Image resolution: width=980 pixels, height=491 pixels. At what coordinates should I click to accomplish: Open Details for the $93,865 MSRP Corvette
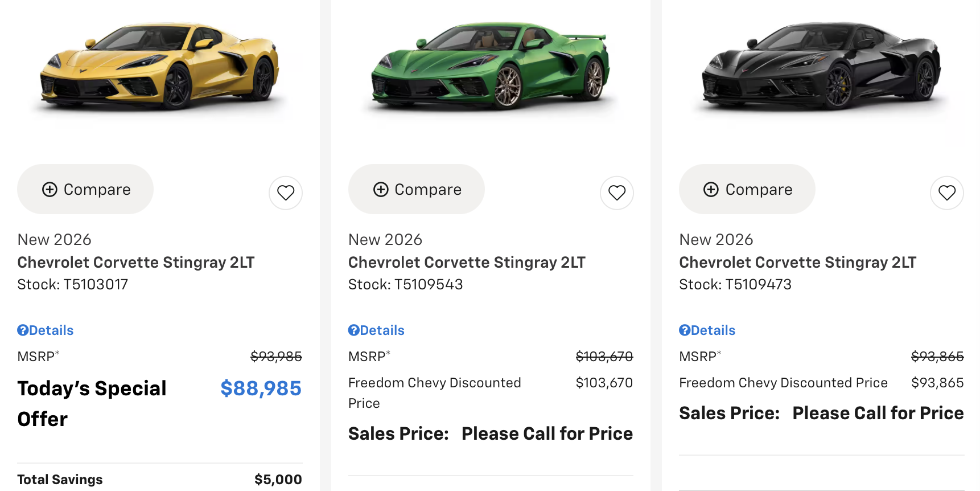[x=707, y=330]
